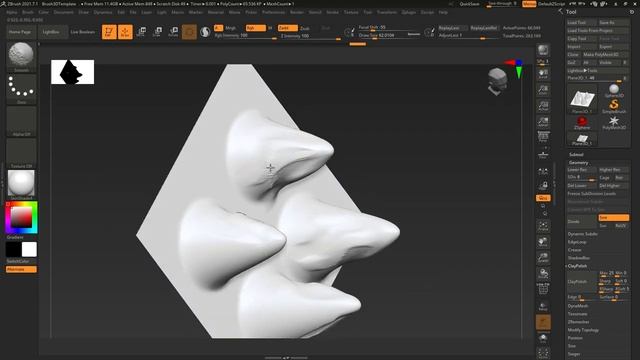Expand the DynaMesh section
The image size is (640, 360).
[x=578, y=306]
